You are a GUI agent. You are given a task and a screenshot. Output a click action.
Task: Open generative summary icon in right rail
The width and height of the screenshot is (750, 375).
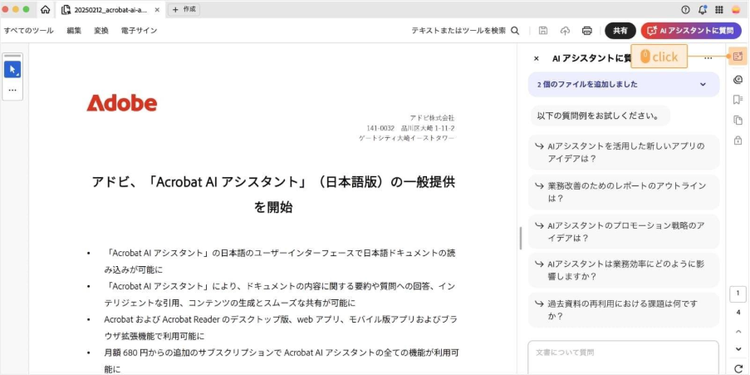(x=738, y=80)
